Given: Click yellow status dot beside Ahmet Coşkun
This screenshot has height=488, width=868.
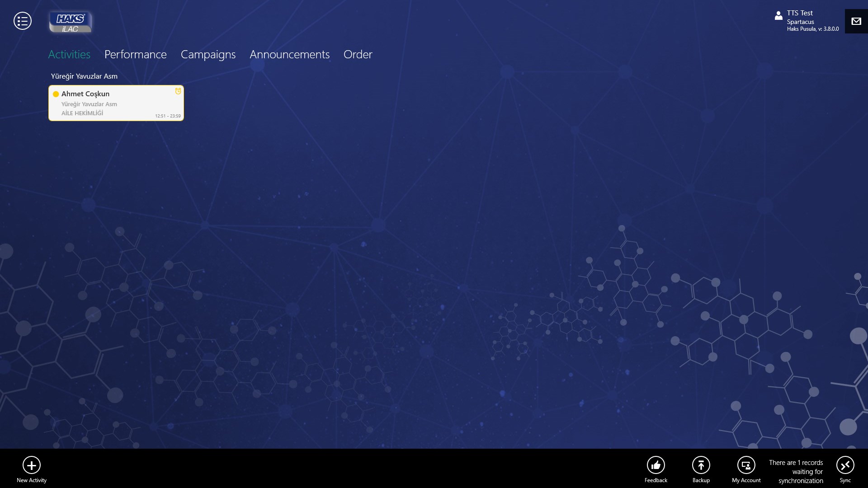Looking at the screenshot, I should point(56,94).
